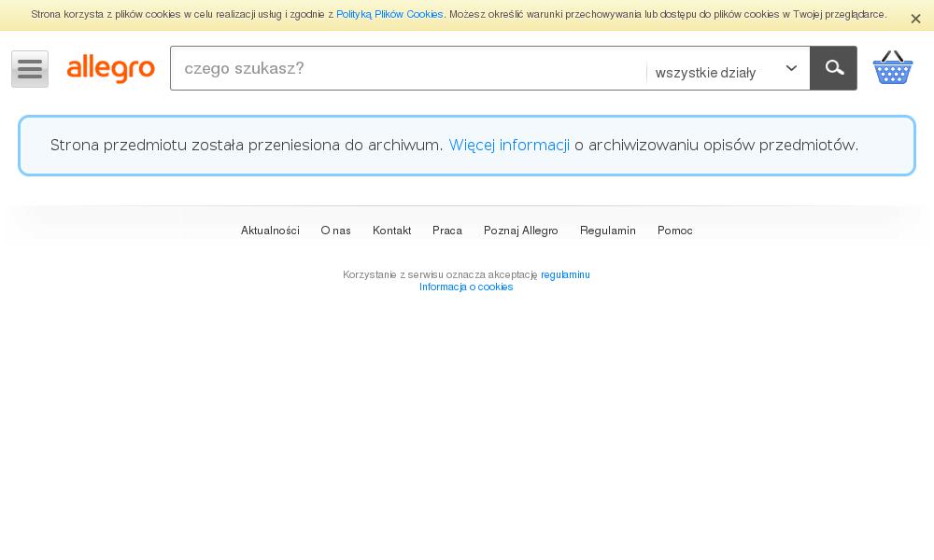934x560 pixels.
Task: Click the 'regulaminu' link
Action: 565,275
